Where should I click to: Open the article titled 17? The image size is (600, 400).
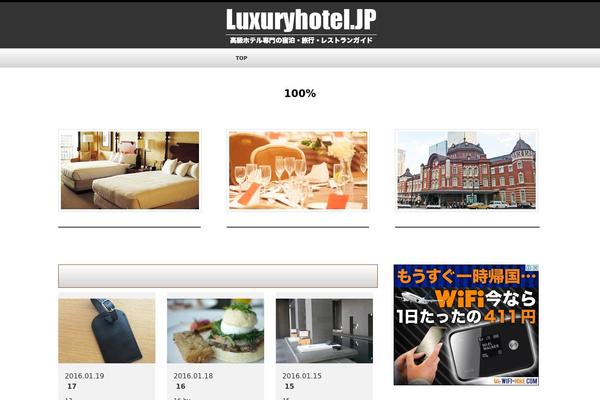pyautogui.click(x=72, y=387)
